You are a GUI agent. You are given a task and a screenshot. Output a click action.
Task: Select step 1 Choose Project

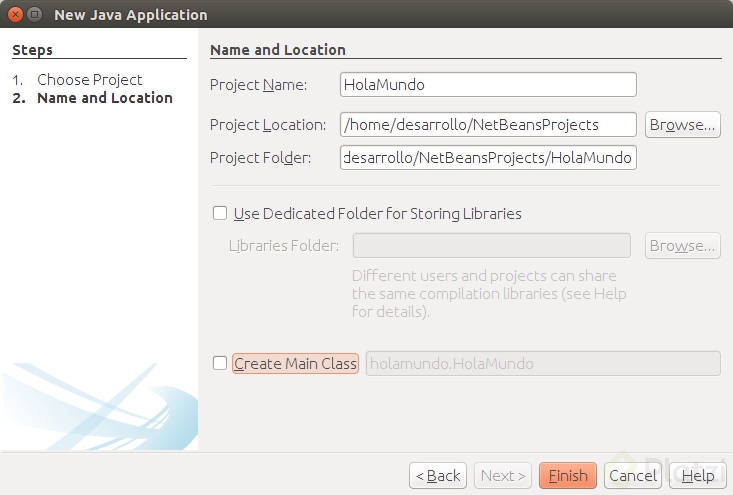tap(90, 80)
